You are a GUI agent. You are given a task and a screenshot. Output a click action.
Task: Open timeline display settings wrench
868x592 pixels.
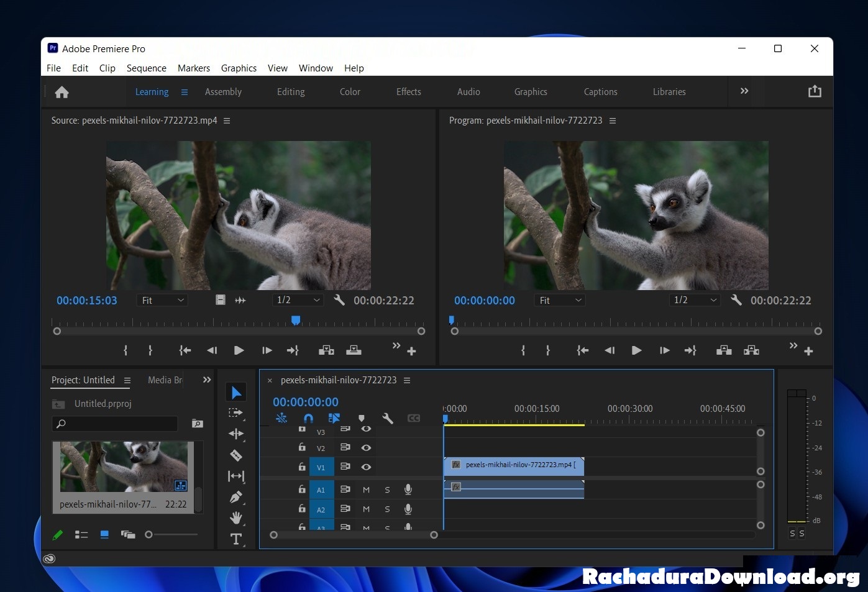tap(388, 418)
